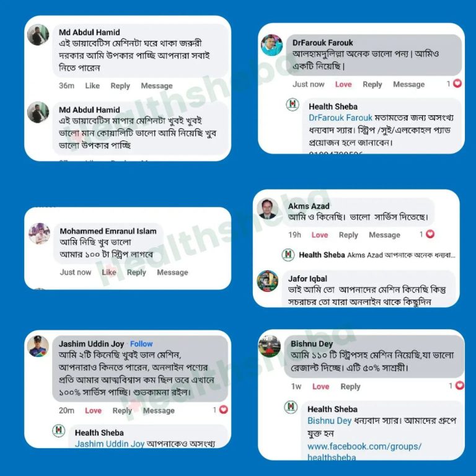Open Jafor Iqbal's profile picture

tap(268, 281)
